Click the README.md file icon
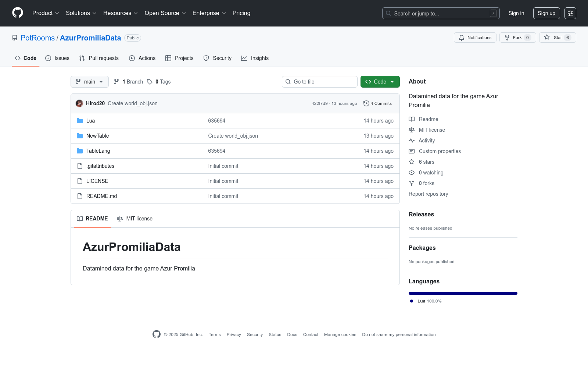This screenshot has height=368, width=588. tap(80, 196)
